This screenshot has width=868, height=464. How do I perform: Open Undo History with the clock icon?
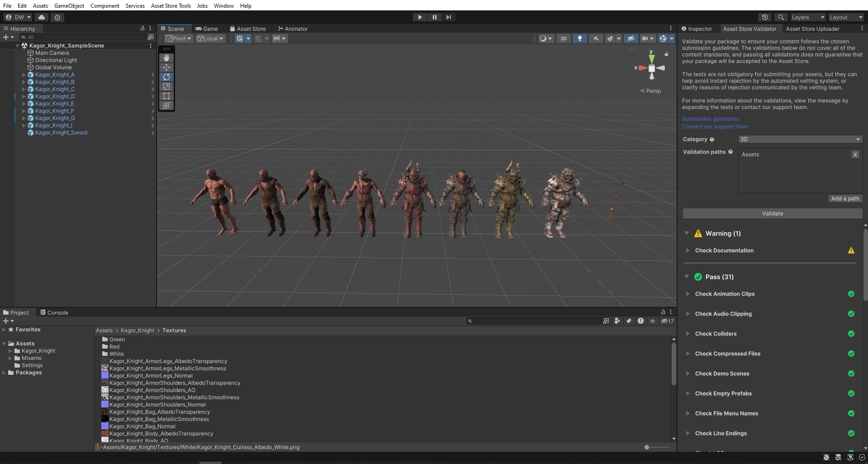click(765, 17)
